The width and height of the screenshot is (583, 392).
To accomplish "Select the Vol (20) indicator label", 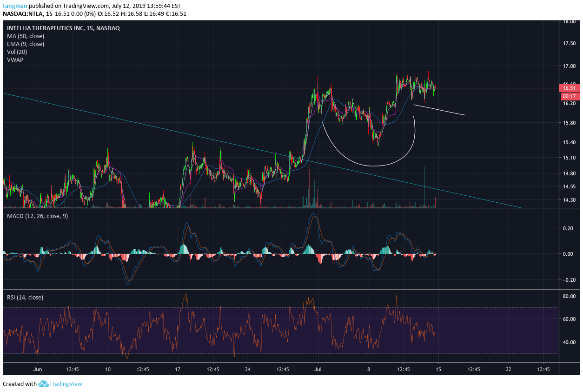I will coord(17,52).
